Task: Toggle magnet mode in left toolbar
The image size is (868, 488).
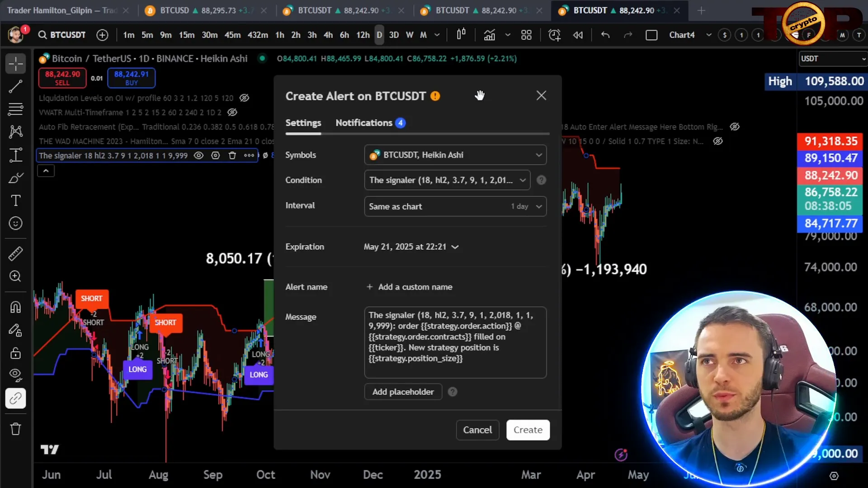Action: click(15, 307)
